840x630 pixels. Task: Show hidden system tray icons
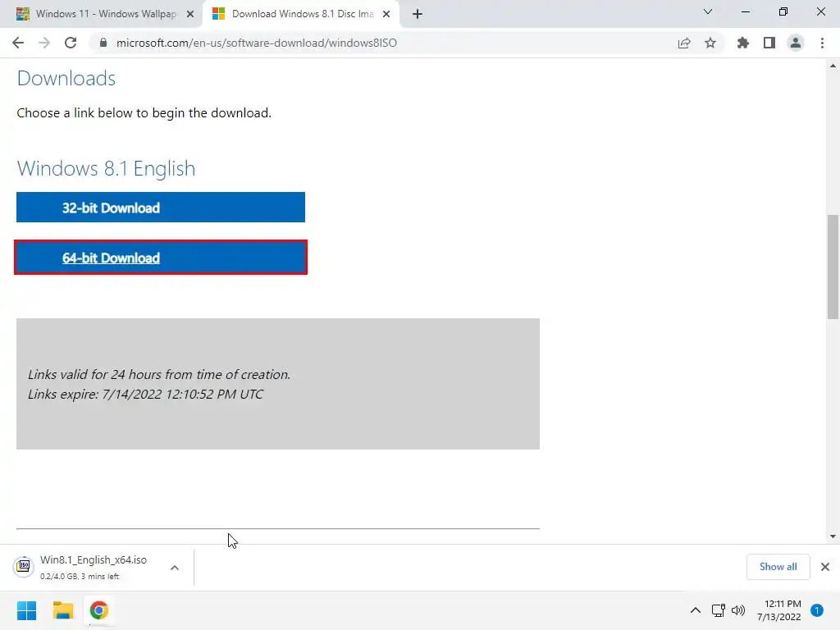pyautogui.click(x=696, y=610)
